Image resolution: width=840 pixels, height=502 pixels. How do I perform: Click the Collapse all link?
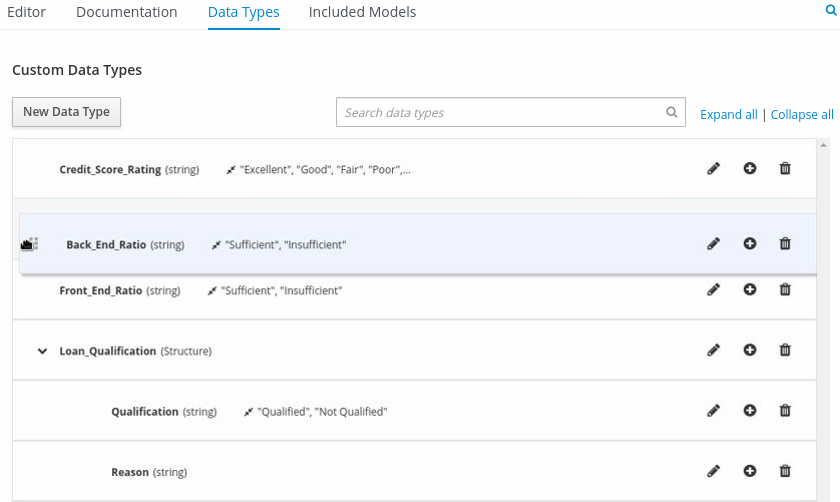(x=802, y=115)
